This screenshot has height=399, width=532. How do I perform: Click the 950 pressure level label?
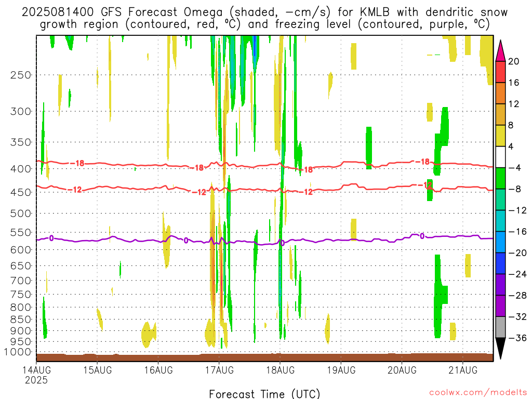(21, 342)
